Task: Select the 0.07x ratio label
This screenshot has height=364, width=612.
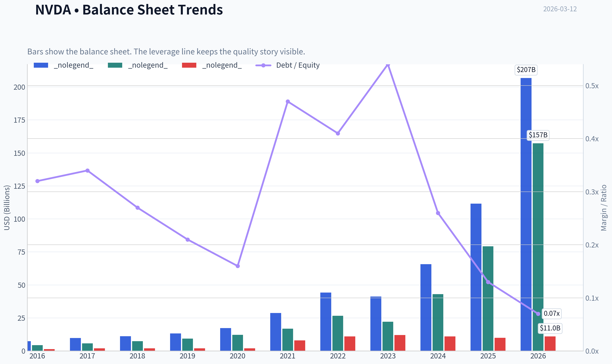Action: coord(551,313)
